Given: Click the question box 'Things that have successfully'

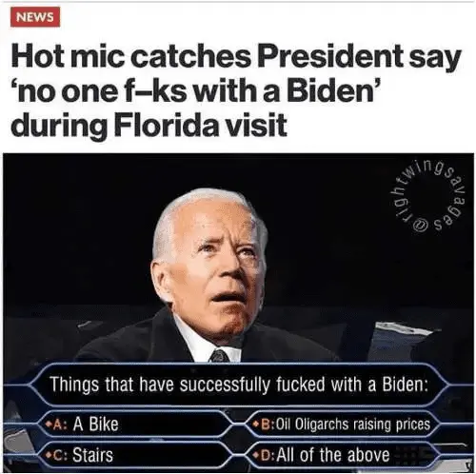Looking at the screenshot, I should coord(239,385).
